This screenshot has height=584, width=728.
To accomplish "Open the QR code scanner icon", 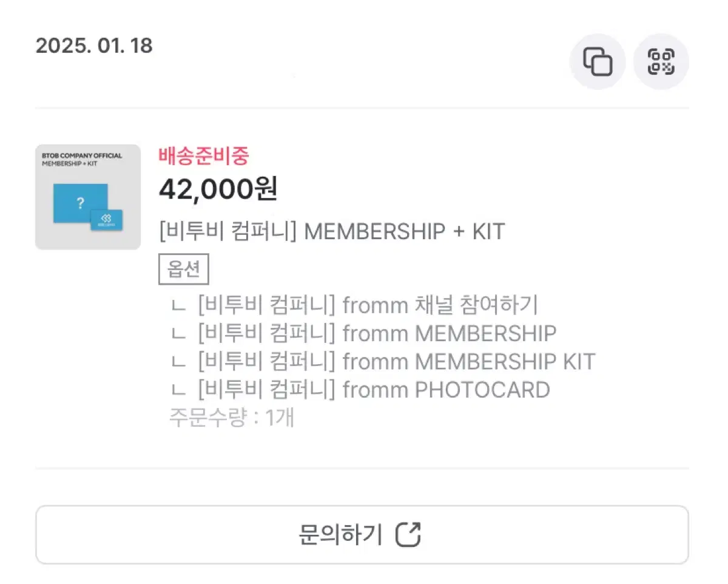I will [661, 61].
